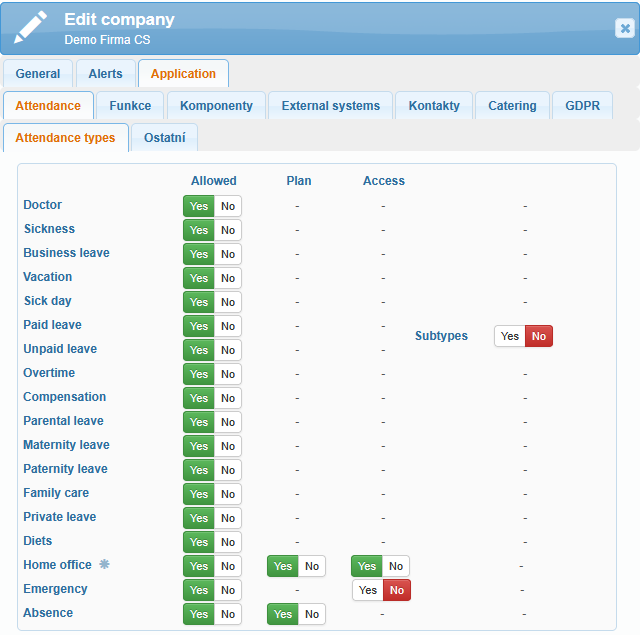Close the Edit company dialog
Viewport: 640px width, 635px height.
[624, 28]
